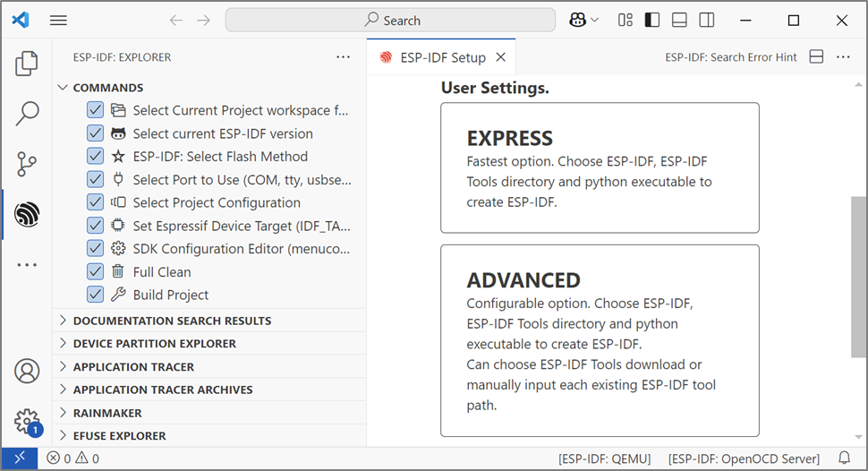
Task: Open ESP-IDF Explorer views and more actions ellipsis
Action: click(x=344, y=57)
